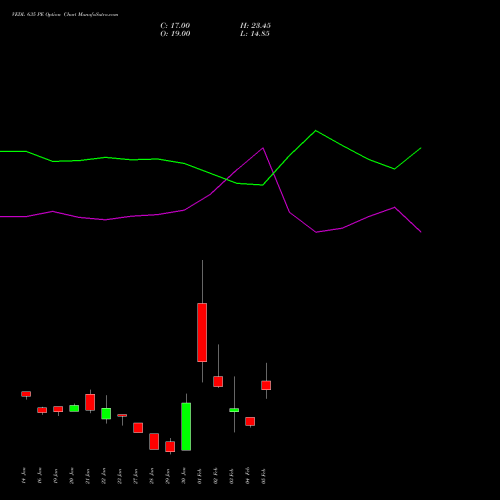Select the 30 Jan date label
The height and width of the screenshot is (500, 500).
click(183, 476)
